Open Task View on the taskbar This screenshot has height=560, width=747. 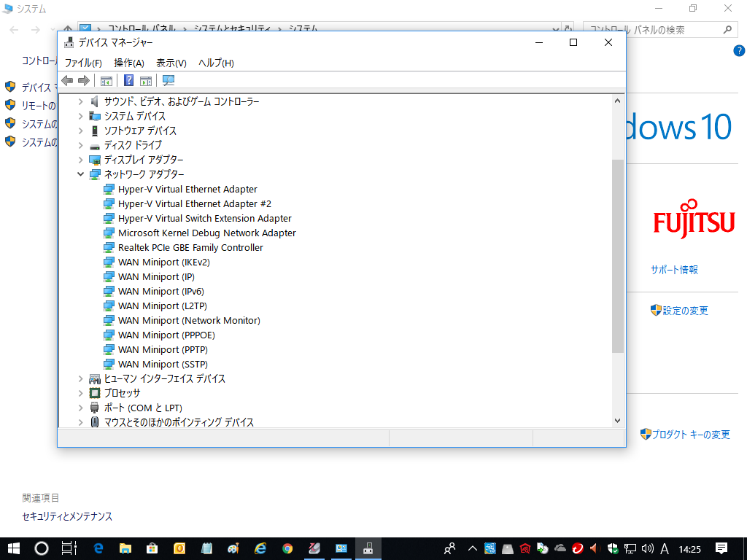[69, 548]
